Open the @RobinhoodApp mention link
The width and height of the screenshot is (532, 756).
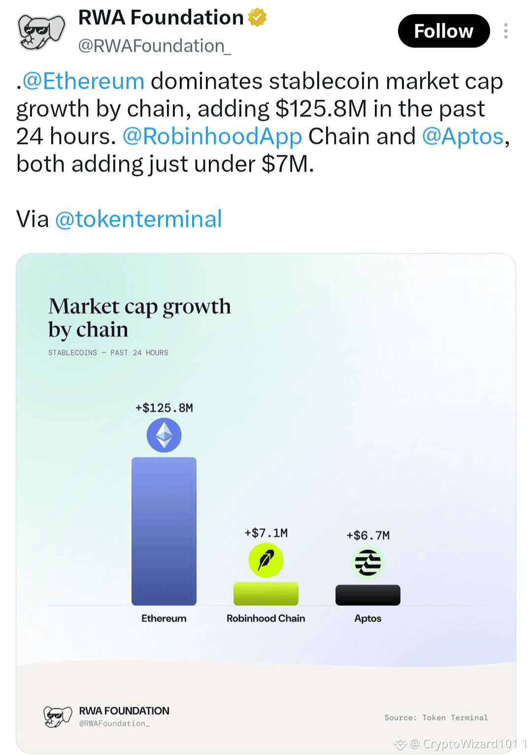coord(212,137)
